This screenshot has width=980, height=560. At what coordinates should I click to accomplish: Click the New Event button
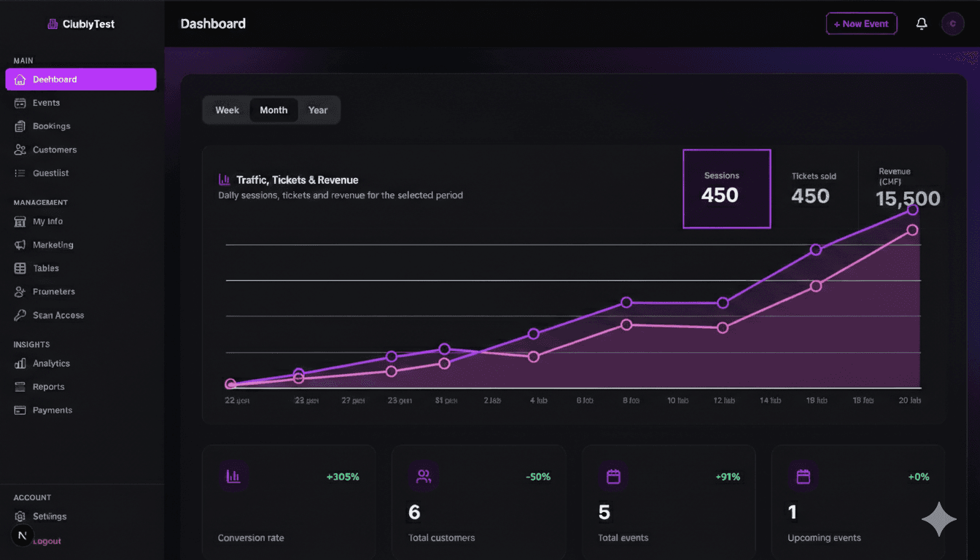click(x=861, y=23)
